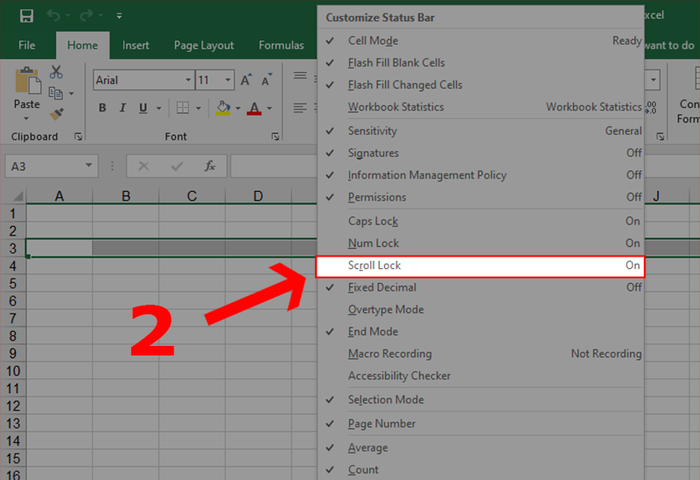Open the font size dropdown
The height and width of the screenshot is (480, 700).
click(228, 80)
